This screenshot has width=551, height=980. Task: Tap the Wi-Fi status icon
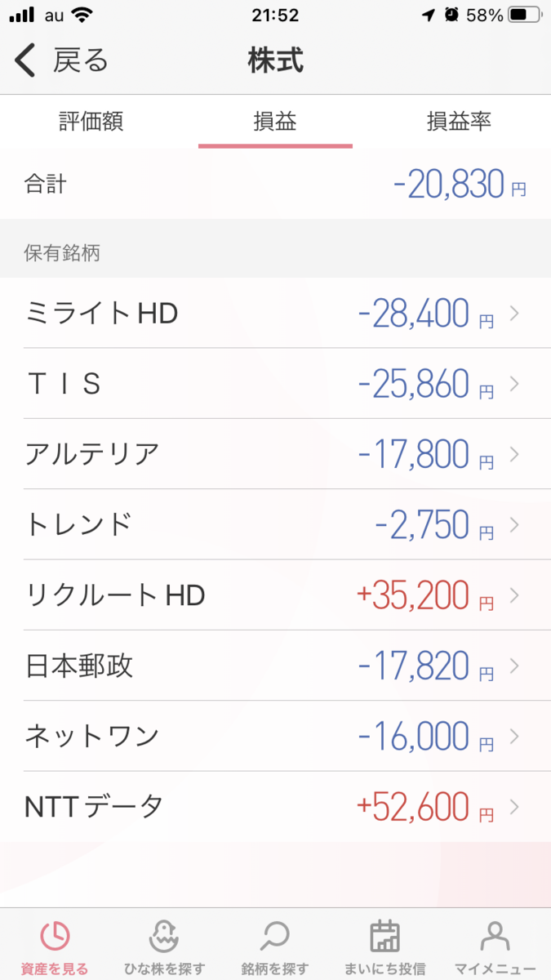click(82, 16)
